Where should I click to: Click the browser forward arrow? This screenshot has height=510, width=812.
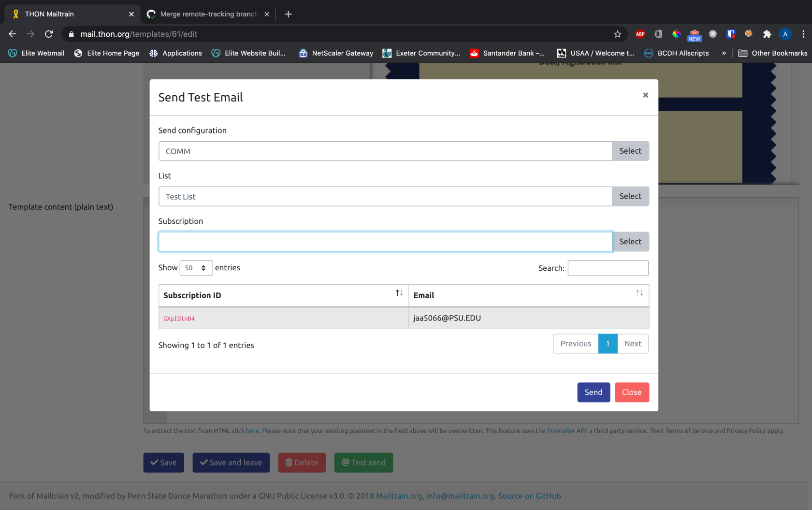click(x=30, y=34)
